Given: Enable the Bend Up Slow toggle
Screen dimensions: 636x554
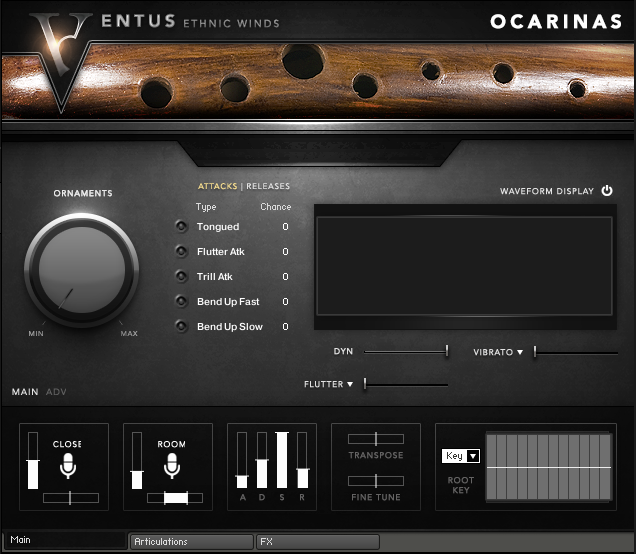Looking at the screenshot, I should [181, 326].
